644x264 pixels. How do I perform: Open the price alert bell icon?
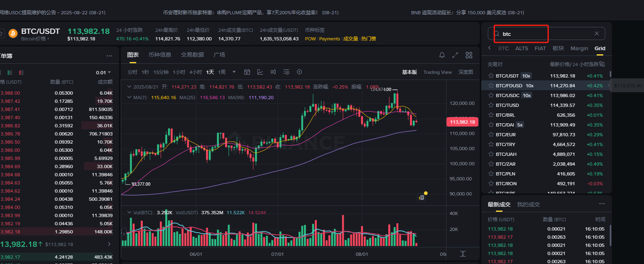442,55
